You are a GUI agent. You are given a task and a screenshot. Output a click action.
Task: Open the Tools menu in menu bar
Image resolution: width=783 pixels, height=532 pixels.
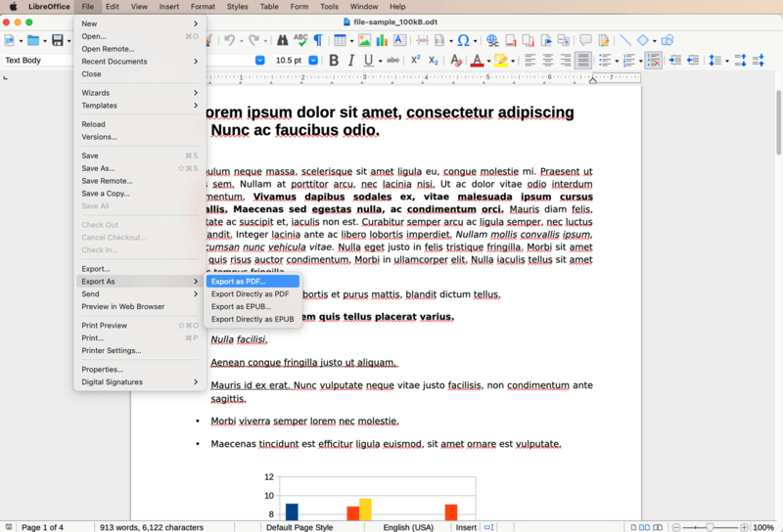[329, 6]
